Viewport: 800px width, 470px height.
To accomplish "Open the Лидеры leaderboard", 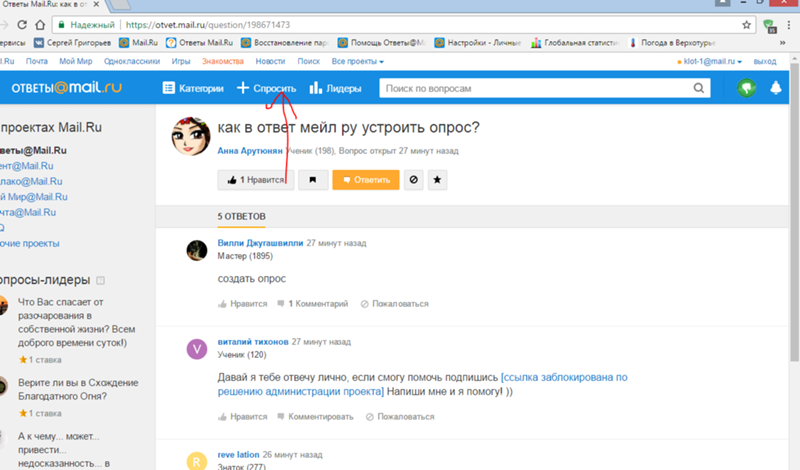I will point(335,88).
